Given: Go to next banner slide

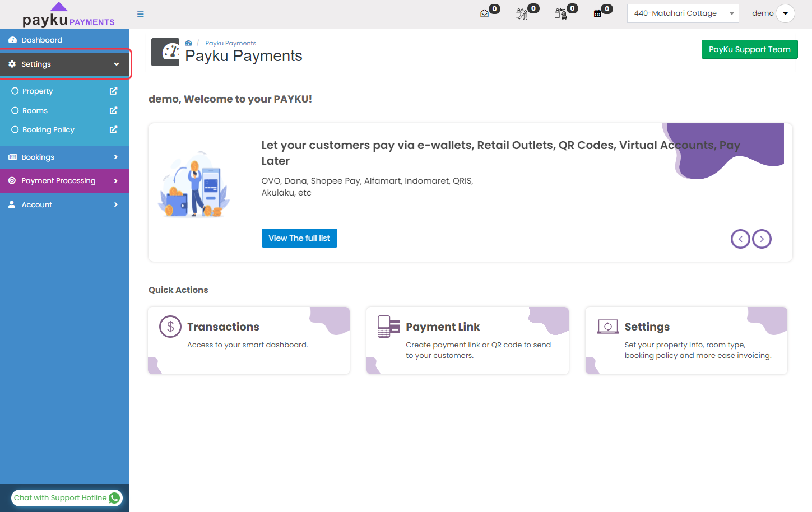Looking at the screenshot, I should (762, 239).
